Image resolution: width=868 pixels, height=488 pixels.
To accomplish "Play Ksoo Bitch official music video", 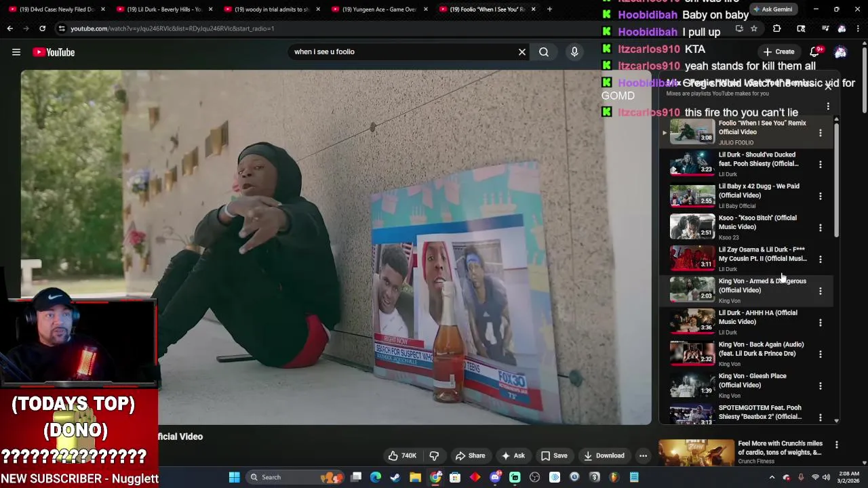I will pyautogui.click(x=692, y=227).
